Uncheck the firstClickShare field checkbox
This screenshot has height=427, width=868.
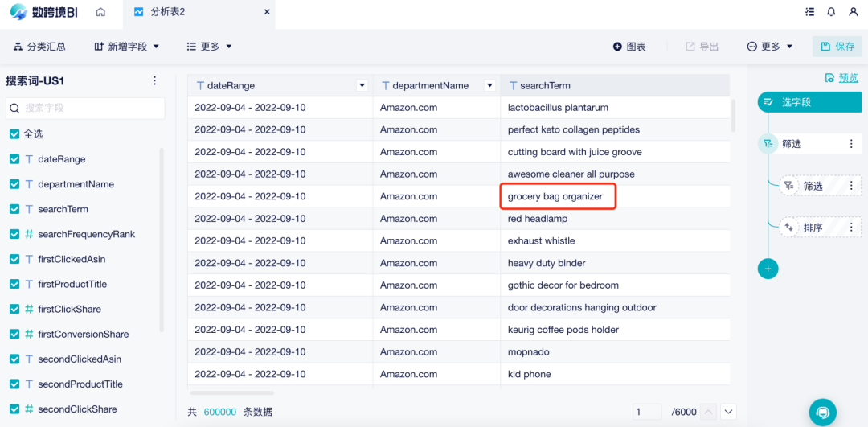15,309
